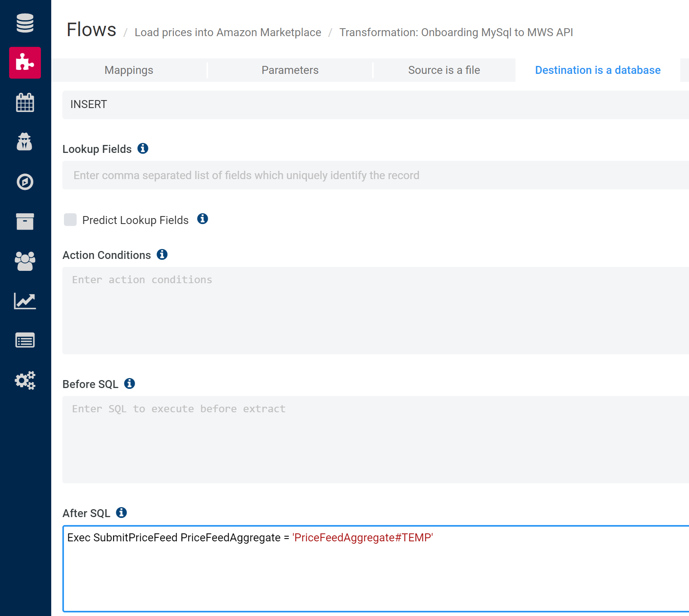The image size is (689, 616).
Task: Open the Source is a file tab
Action: [444, 70]
